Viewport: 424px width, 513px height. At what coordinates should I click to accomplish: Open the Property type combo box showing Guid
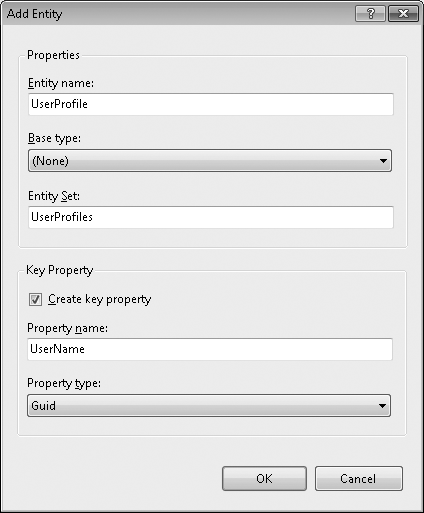(209, 406)
